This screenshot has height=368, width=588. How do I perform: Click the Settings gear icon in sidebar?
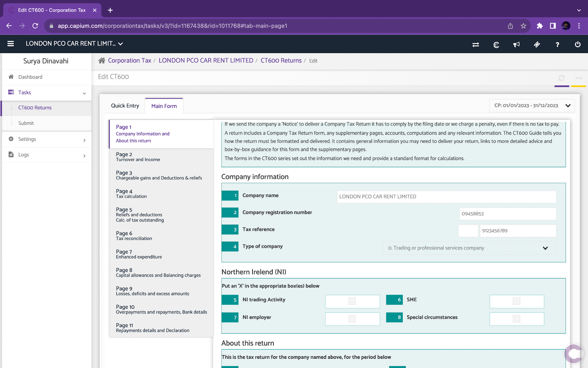tap(11, 139)
